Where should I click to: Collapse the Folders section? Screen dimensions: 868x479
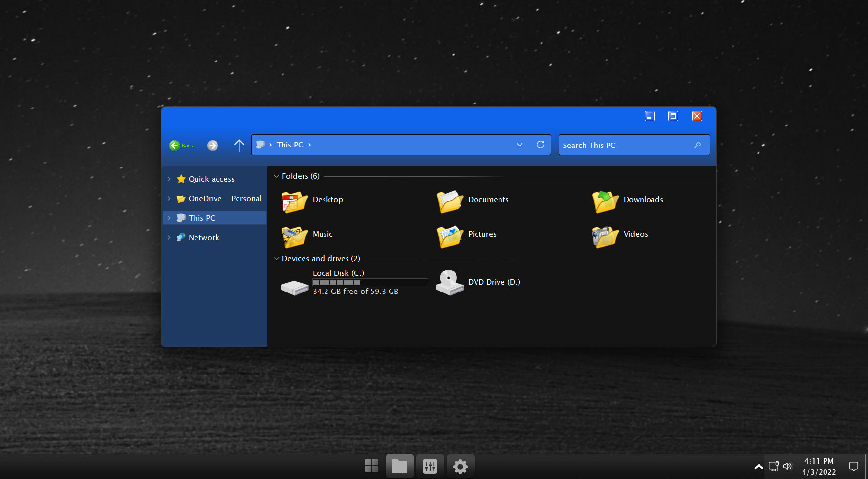click(x=276, y=176)
